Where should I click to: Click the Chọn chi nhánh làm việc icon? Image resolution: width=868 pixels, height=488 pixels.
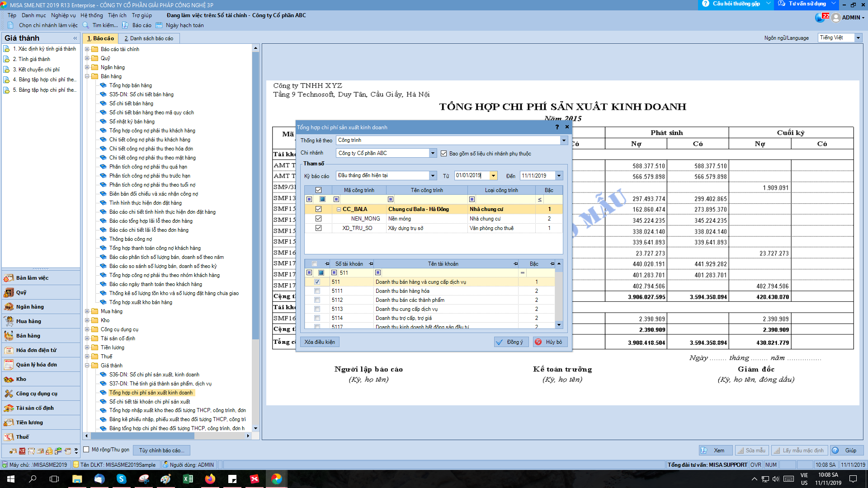point(10,25)
